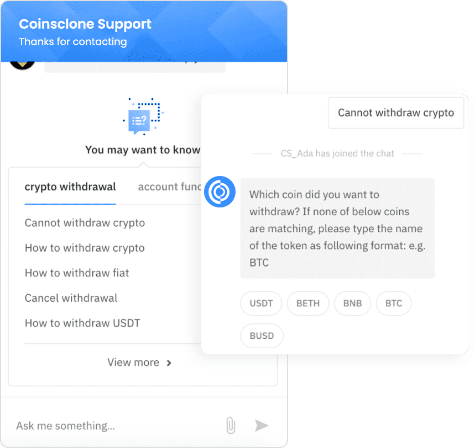Choose the BUSD coin chip
The height and width of the screenshot is (448, 475).
262,336
